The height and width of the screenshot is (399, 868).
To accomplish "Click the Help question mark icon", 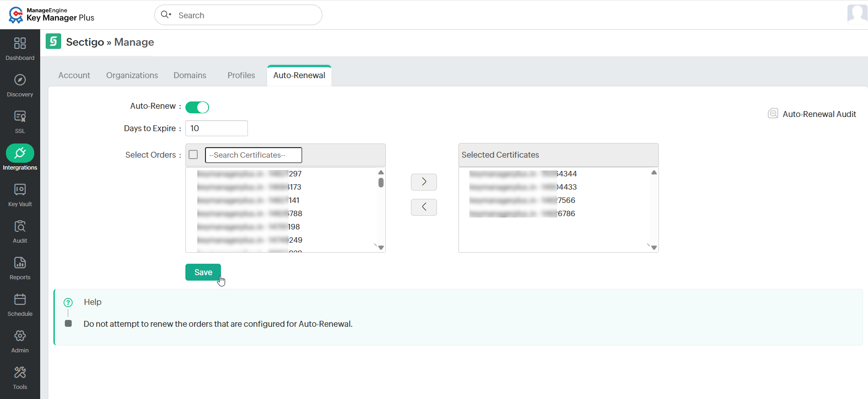I will point(68,302).
